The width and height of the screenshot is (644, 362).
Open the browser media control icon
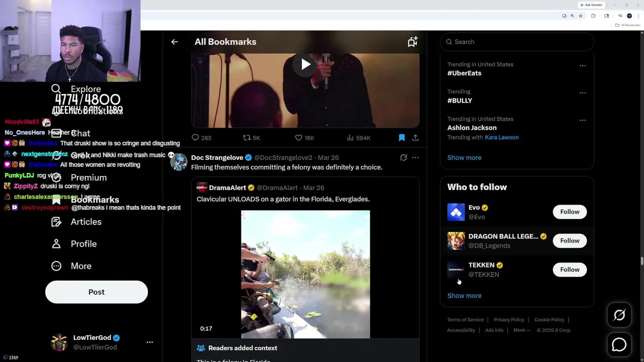(x=620, y=16)
